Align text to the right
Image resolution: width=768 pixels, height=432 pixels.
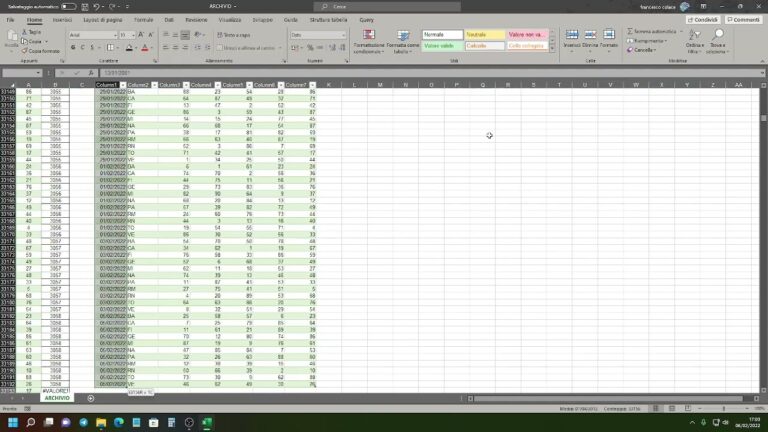click(x=185, y=48)
